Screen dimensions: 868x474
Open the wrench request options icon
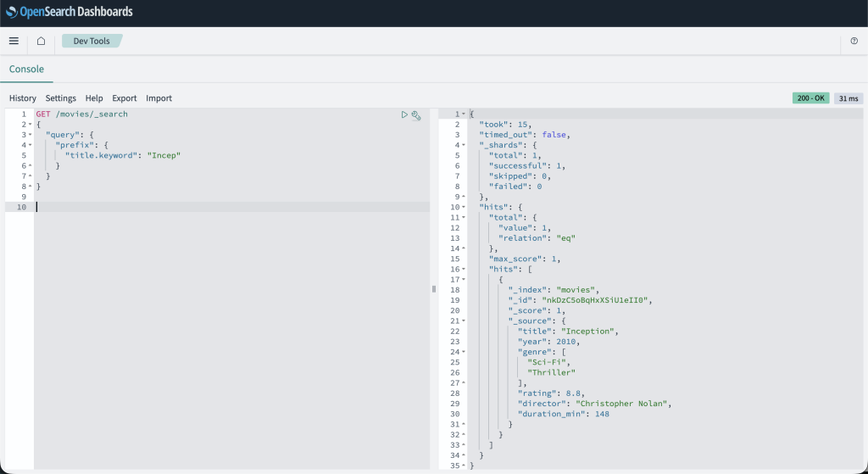pyautogui.click(x=416, y=115)
